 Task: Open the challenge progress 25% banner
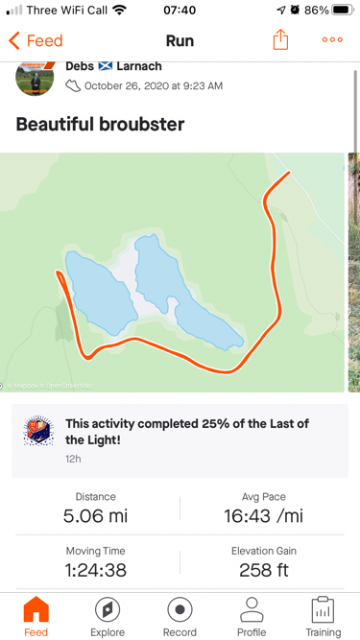[x=180, y=441]
